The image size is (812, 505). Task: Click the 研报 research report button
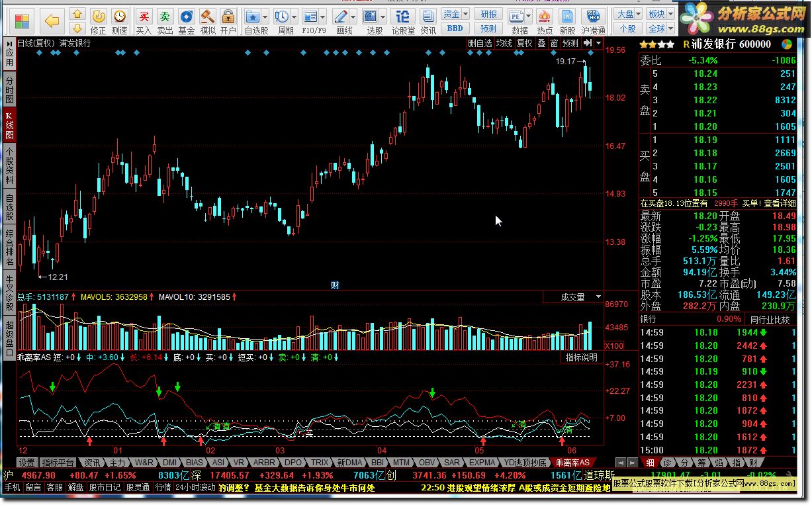(488, 14)
